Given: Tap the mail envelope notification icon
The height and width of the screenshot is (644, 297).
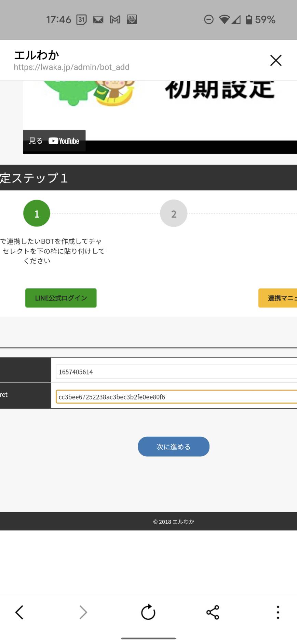Looking at the screenshot, I should (98, 20).
